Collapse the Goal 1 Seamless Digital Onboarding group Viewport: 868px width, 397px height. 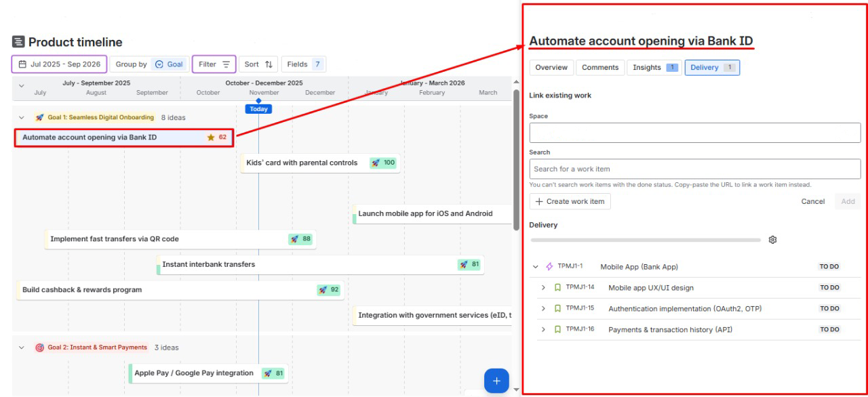22,118
